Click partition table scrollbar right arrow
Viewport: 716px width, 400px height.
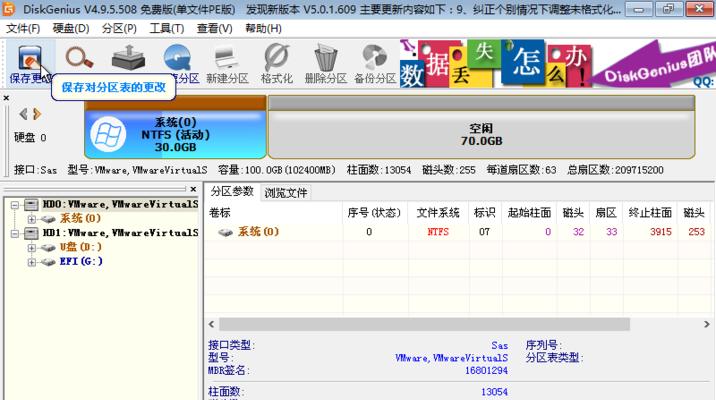[706, 324]
